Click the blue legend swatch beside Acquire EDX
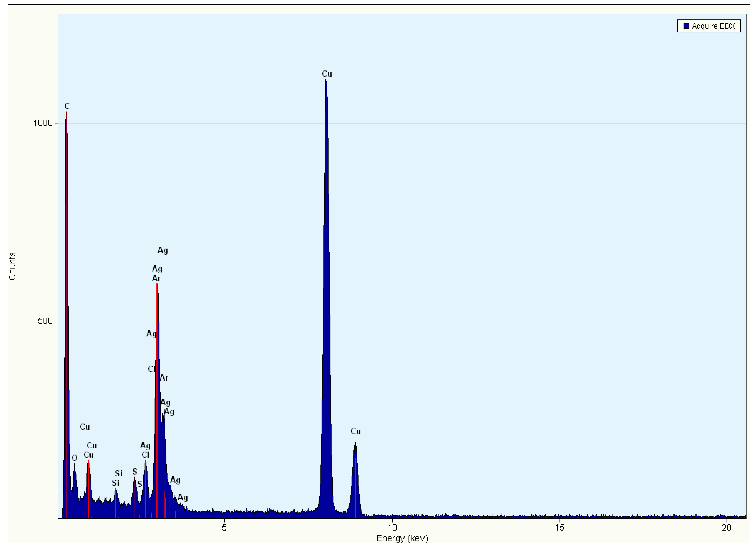 (x=686, y=26)
